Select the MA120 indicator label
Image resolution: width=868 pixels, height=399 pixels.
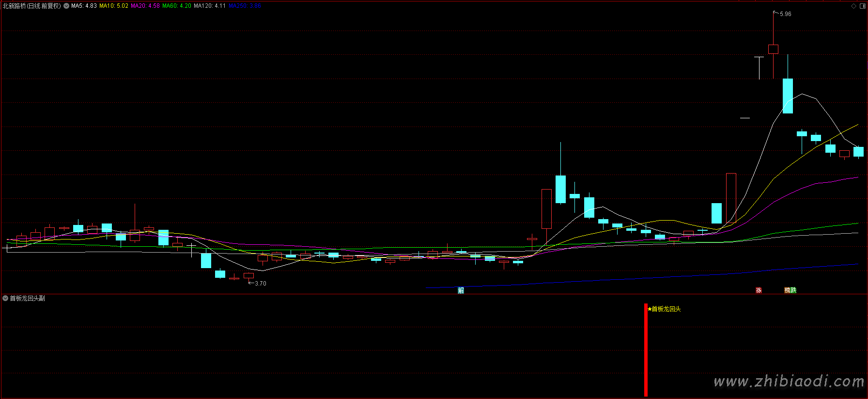coord(210,6)
